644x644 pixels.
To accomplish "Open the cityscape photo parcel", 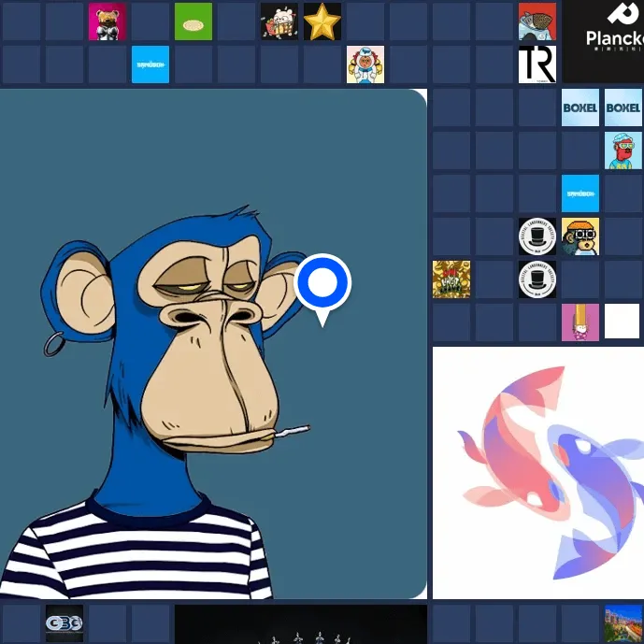I will pyautogui.click(x=623, y=624).
